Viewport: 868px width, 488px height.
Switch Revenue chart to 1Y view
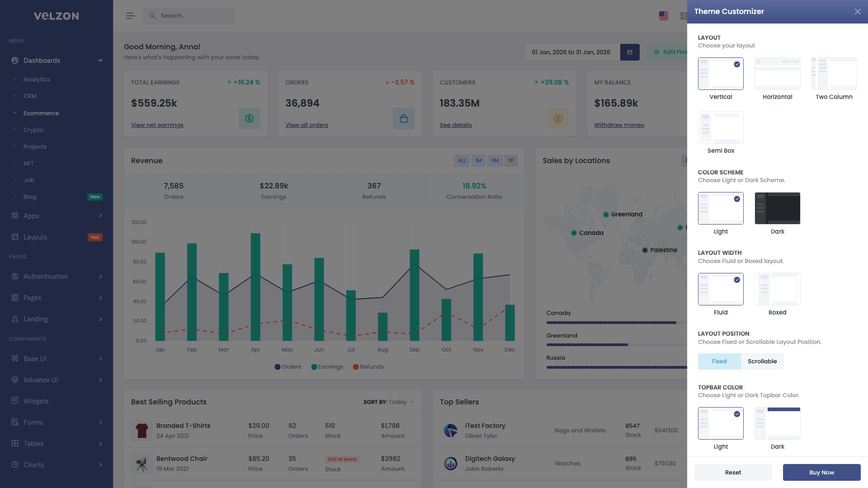click(511, 160)
